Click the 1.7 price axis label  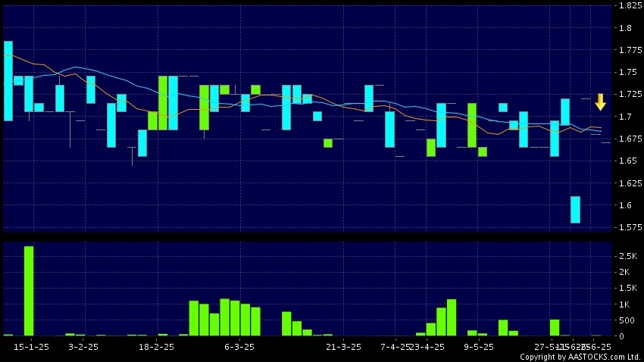(x=626, y=117)
